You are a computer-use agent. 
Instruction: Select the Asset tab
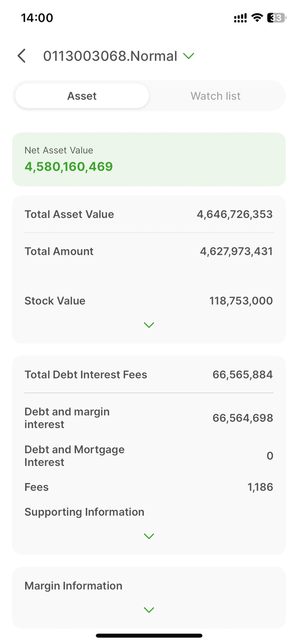82,96
